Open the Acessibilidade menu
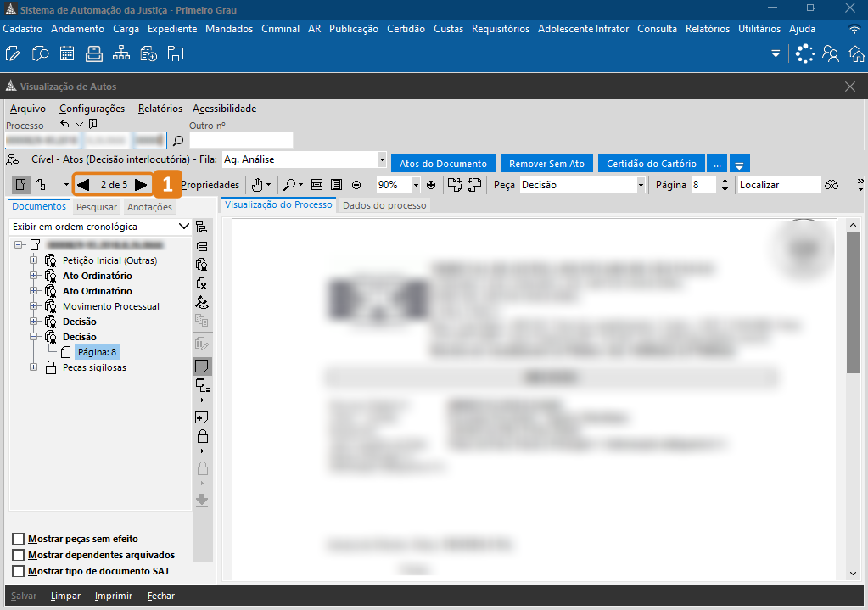 tap(224, 109)
